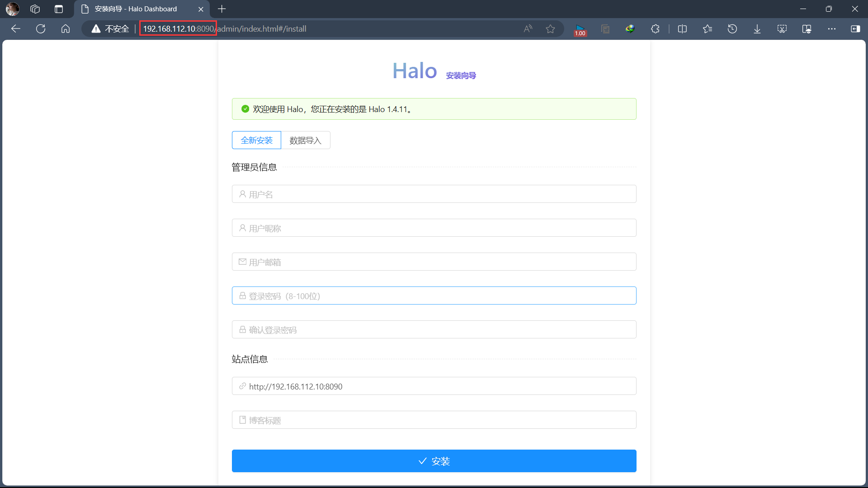
Task: Click the 安装 install button
Action: pyautogui.click(x=434, y=461)
